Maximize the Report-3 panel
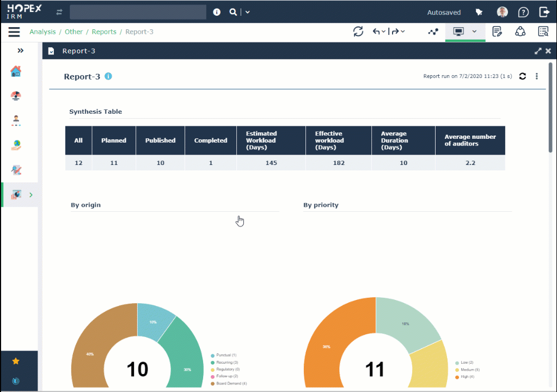557x392 pixels. 538,51
